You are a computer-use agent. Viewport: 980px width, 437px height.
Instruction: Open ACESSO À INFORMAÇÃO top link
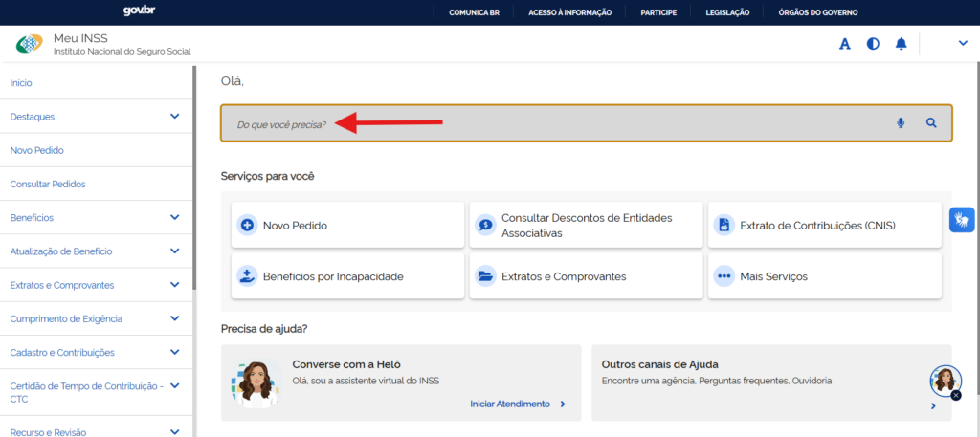[x=570, y=12]
